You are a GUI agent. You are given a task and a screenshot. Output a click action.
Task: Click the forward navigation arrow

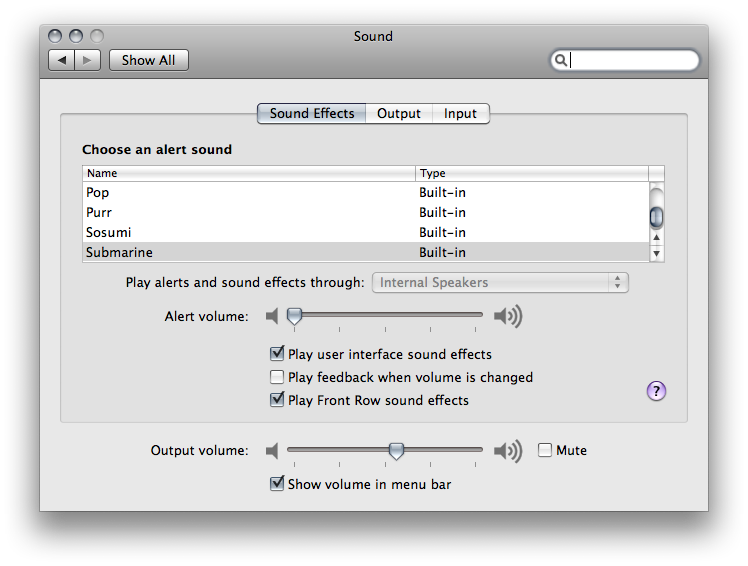(87, 60)
